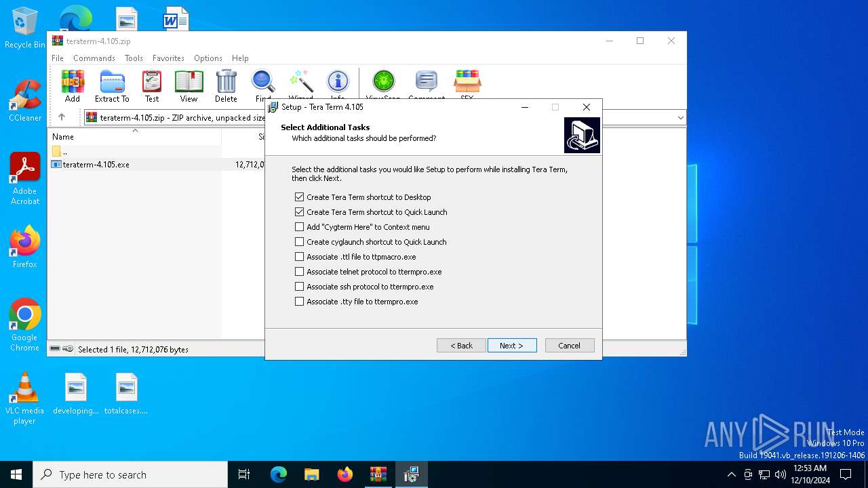
Task: Open the notification center icon
Action: pyautogui.click(x=846, y=474)
